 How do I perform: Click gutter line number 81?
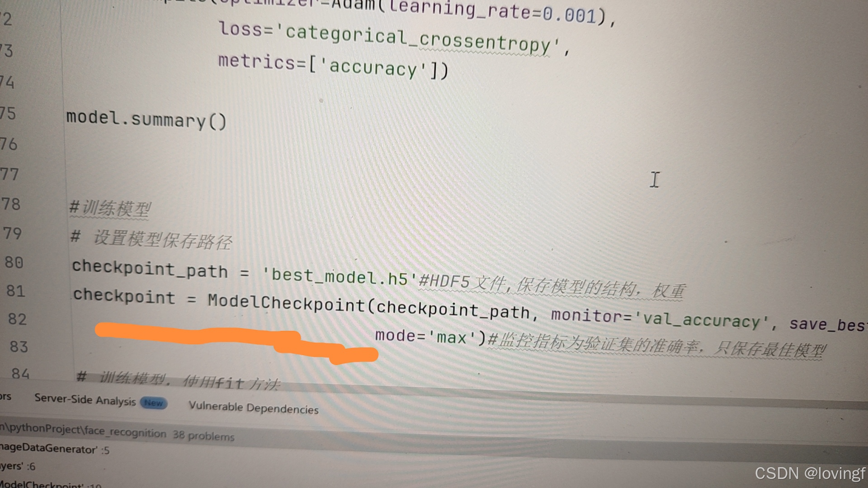click(x=15, y=291)
